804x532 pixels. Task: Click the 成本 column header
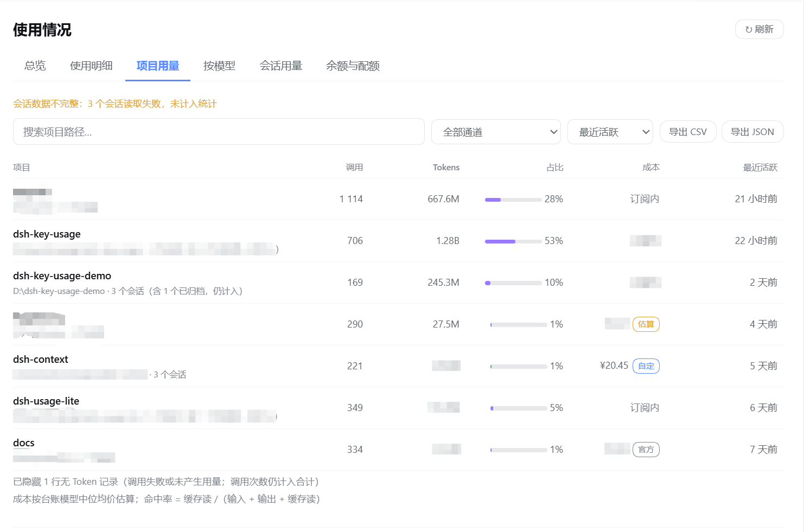[x=650, y=168]
